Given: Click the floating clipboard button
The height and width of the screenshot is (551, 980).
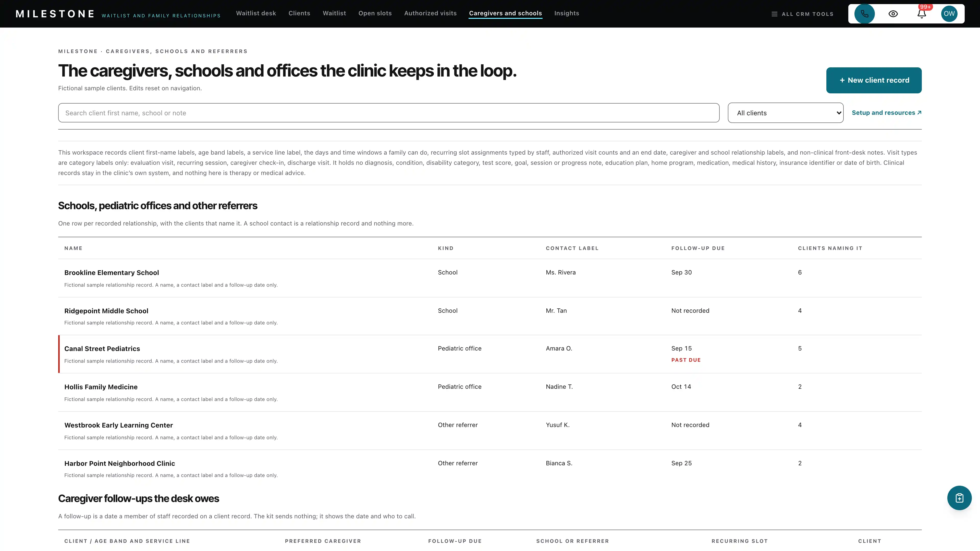Looking at the screenshot, I should (x=959, y=498).
